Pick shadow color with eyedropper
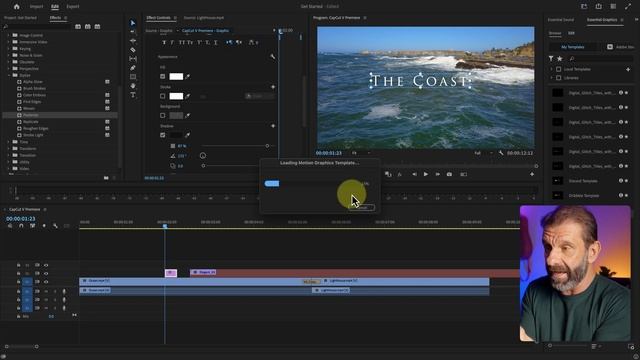The image size is (640, 360). coord(188,135)
